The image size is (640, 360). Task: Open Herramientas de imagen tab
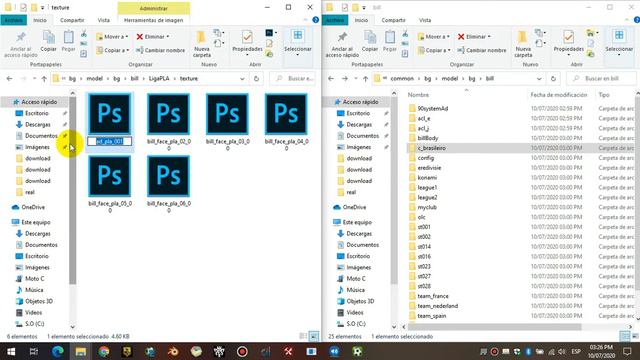pos(153,20)
